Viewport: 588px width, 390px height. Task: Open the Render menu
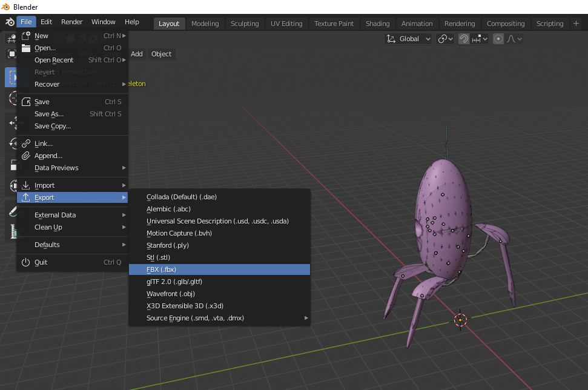71,22
